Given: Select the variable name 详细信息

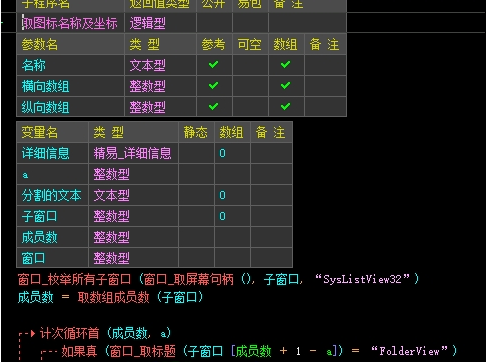Looking at the screenshot, I should point(46,153).
